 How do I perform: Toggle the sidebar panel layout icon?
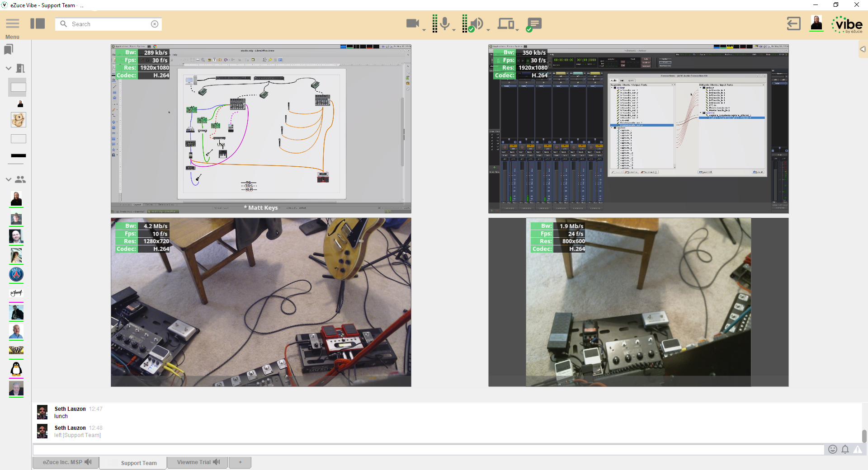38,23
